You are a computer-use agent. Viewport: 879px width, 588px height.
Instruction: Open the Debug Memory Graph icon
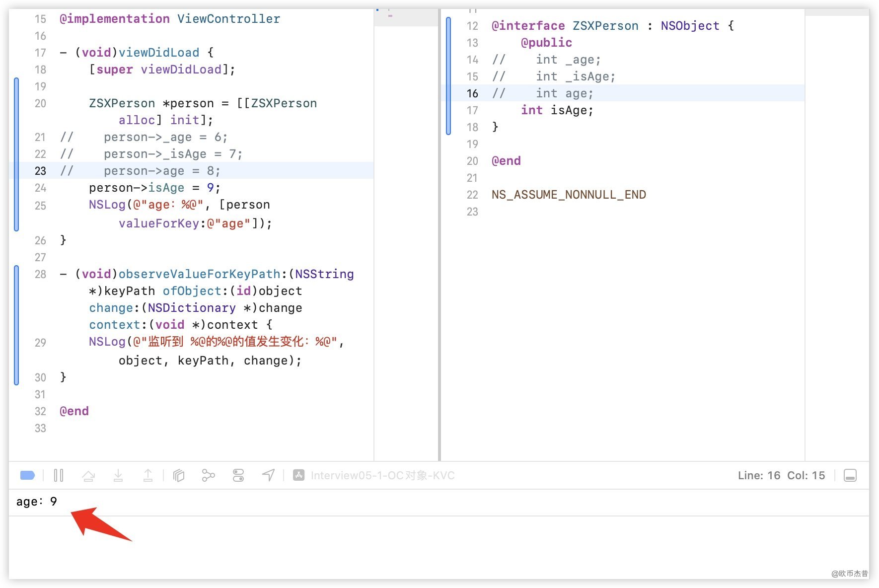[209, 476]
